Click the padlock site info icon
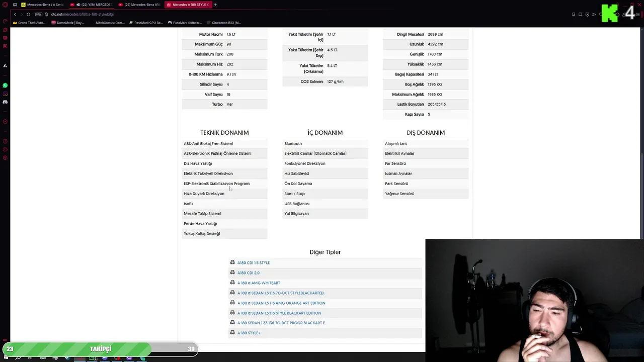The image size is (644, 362). click(46, 14)
